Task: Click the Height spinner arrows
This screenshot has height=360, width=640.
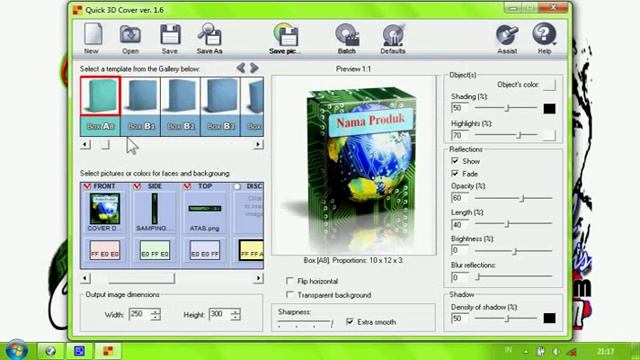Action: click(235, 314)
